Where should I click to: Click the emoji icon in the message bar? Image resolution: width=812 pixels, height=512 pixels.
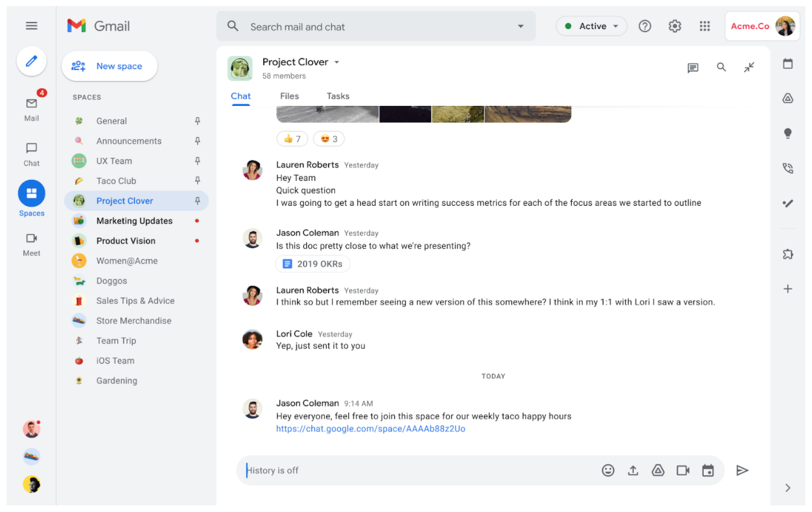tap(608, 470)
